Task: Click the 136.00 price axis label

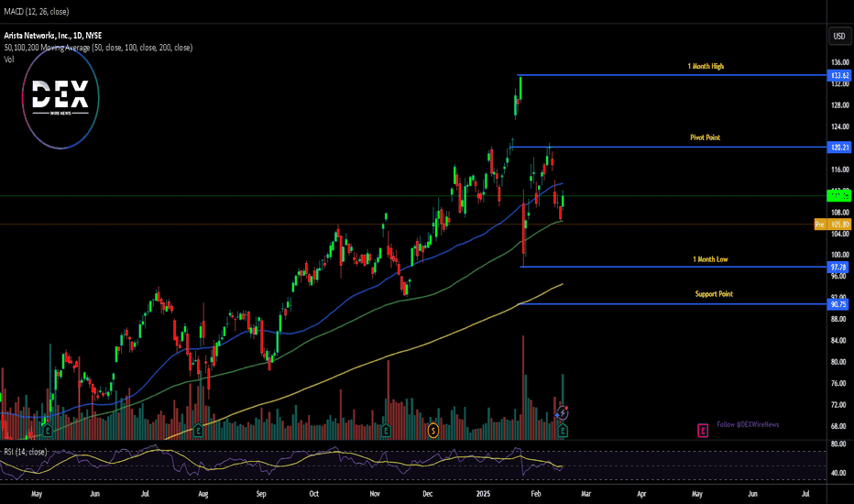Action: (x=840, y=62)
